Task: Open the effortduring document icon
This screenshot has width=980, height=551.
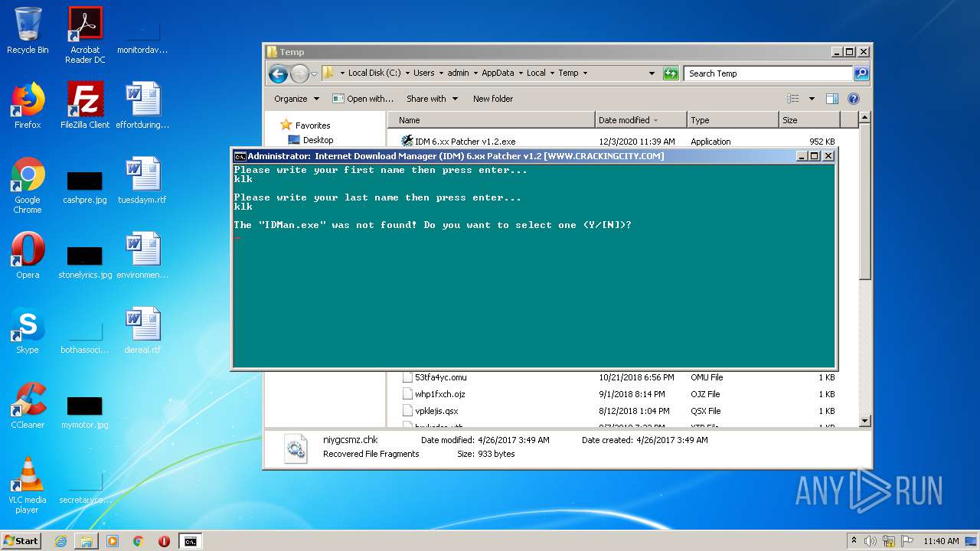Action: (142, 106)
